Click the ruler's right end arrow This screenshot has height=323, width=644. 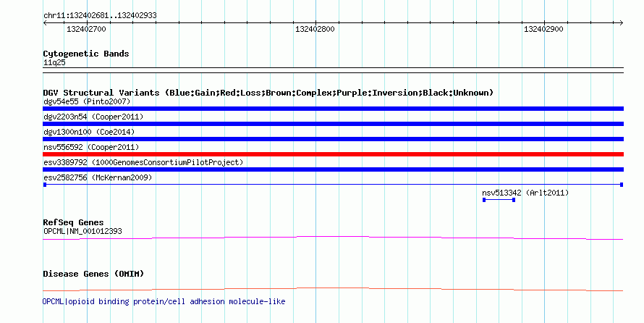[x=622, y=23]
